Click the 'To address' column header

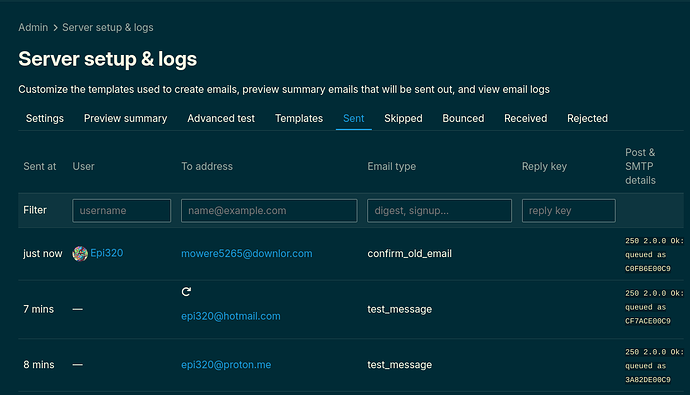click(x=207, y=166)
